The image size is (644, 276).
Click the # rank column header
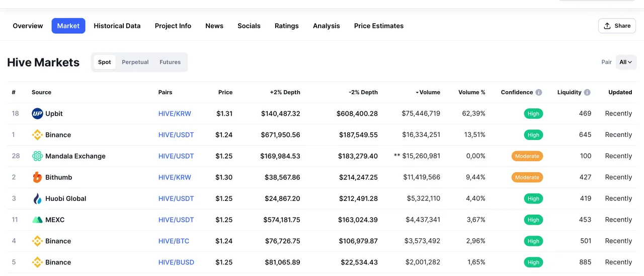(14, 93)
